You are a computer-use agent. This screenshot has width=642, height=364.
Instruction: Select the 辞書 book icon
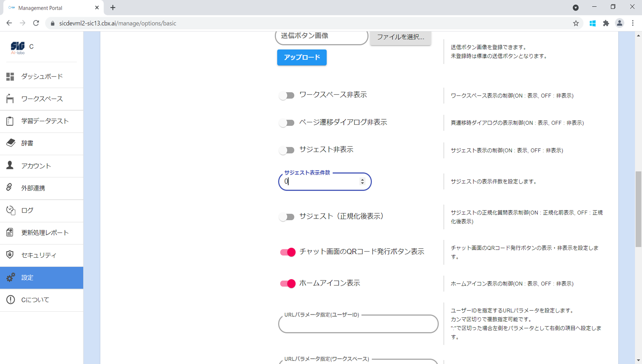[x=10, y=143]
